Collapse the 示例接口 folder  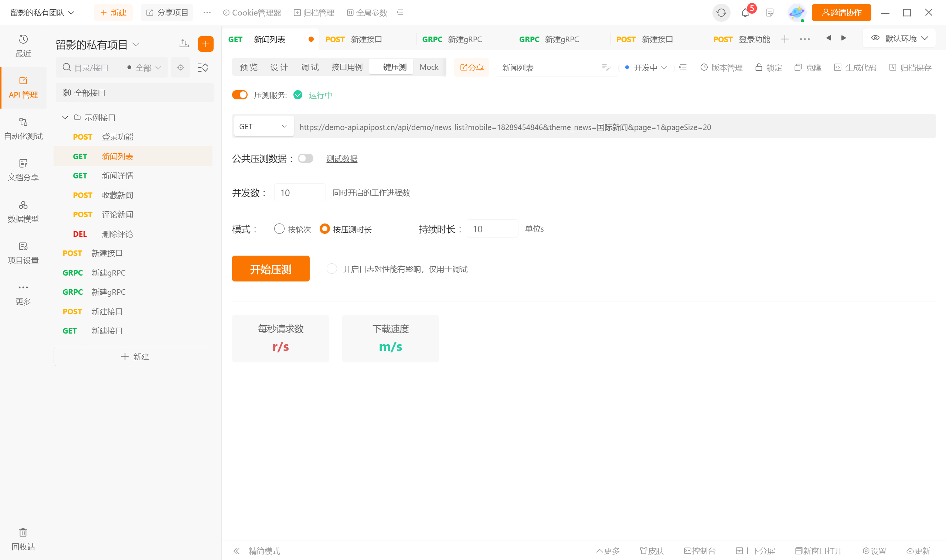65,117
